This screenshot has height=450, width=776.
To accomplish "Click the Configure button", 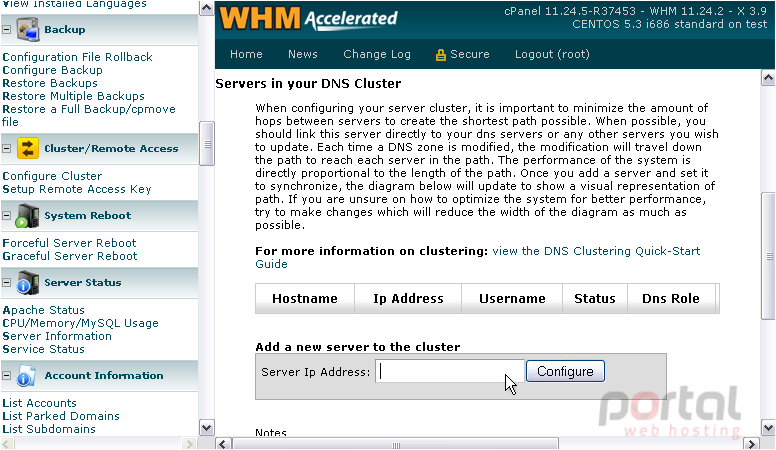I will (565, 371).
